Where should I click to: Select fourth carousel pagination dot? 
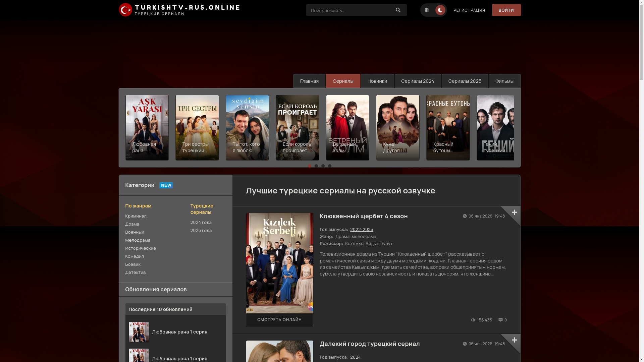tap(330, 166)
